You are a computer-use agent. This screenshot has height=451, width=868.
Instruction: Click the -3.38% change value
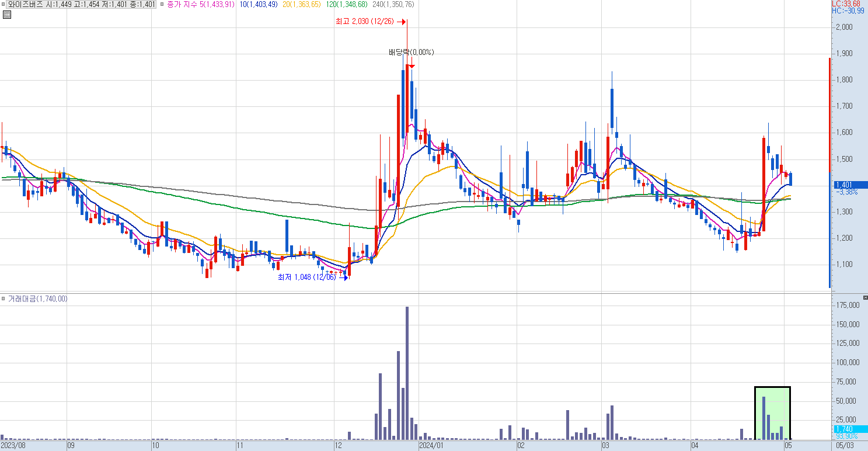846,192
